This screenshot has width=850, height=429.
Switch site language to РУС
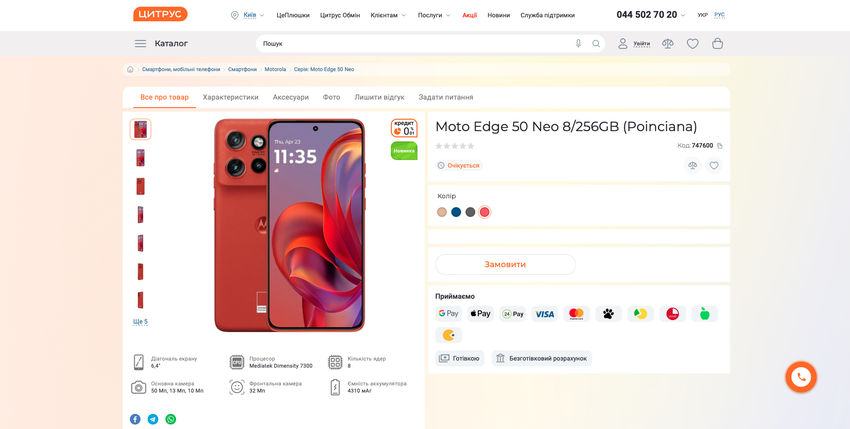719,15
